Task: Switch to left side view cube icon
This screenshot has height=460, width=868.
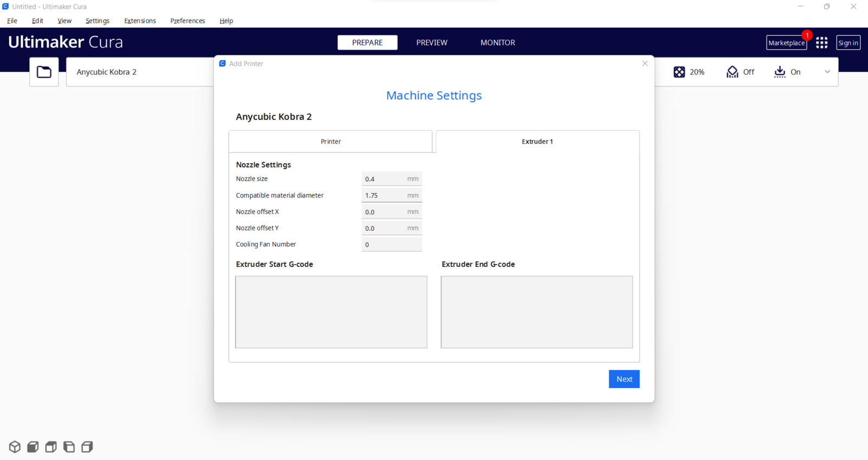Action: [x=69, y=446]
